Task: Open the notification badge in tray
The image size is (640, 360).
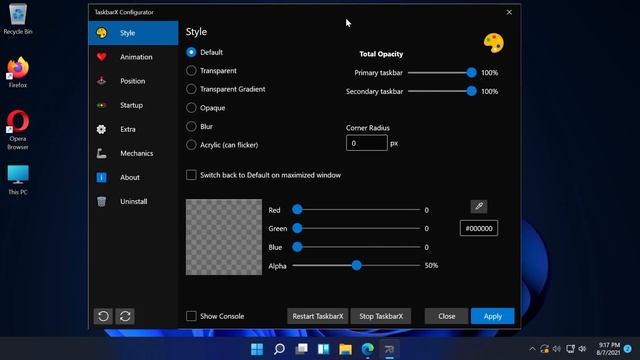Action: [x=628, y=349]
